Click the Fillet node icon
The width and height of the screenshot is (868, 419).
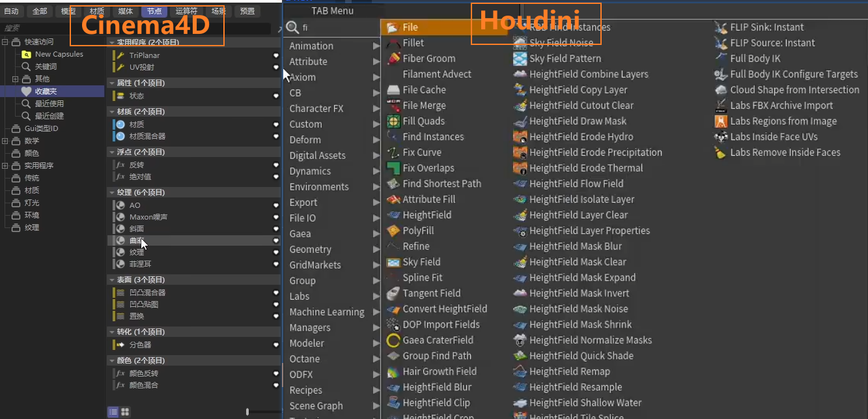pos(393,43)
